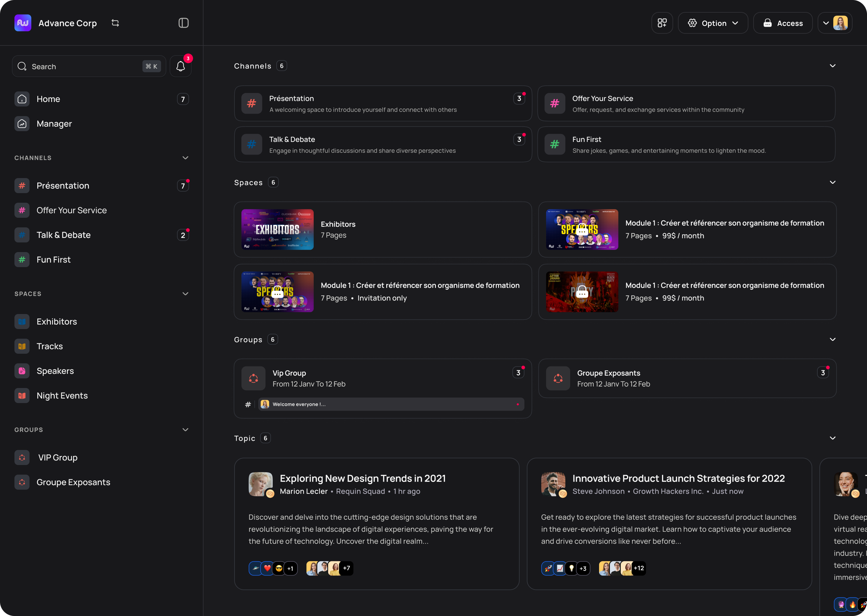Click the green hash Fun First card icon
The image size is (867, 616).
click(555, 144)
